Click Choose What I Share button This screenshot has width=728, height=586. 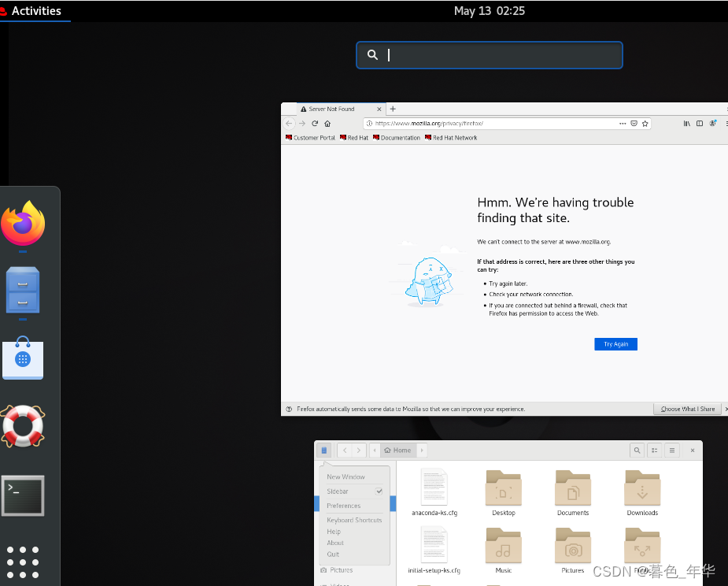[688, 409]
